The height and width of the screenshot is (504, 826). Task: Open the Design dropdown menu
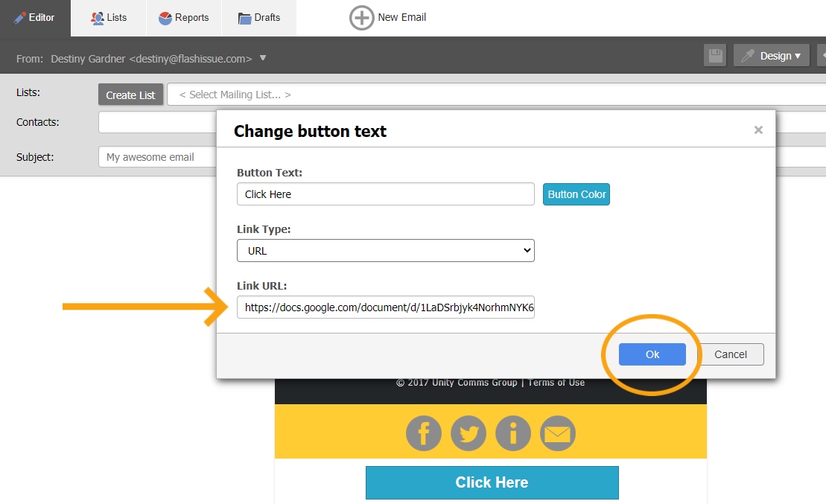[772, 56]
